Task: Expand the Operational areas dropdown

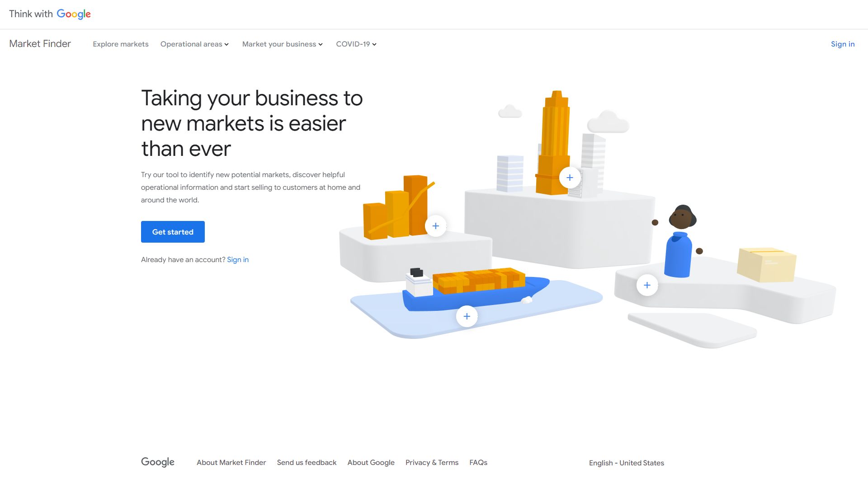Action: coord(194,44)
